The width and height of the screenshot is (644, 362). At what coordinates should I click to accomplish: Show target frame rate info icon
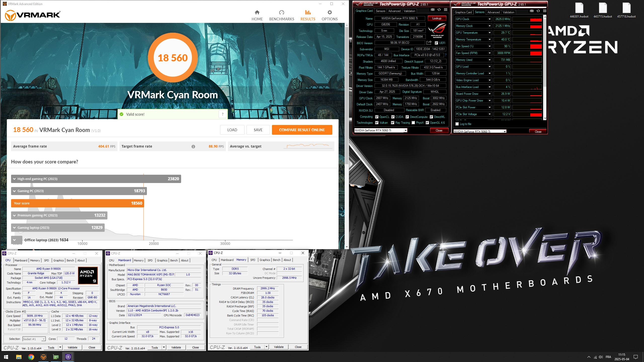pos(193,147)
